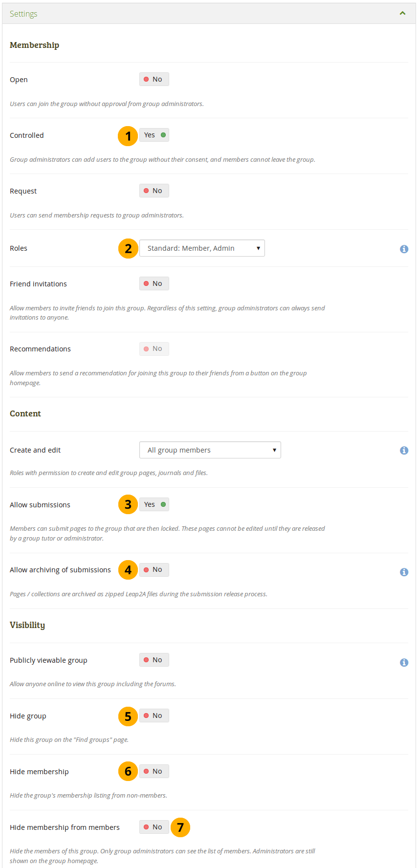Switch on Publicly viewable group
This screenshot has width=419, height=868.
(x=154, y=660)
